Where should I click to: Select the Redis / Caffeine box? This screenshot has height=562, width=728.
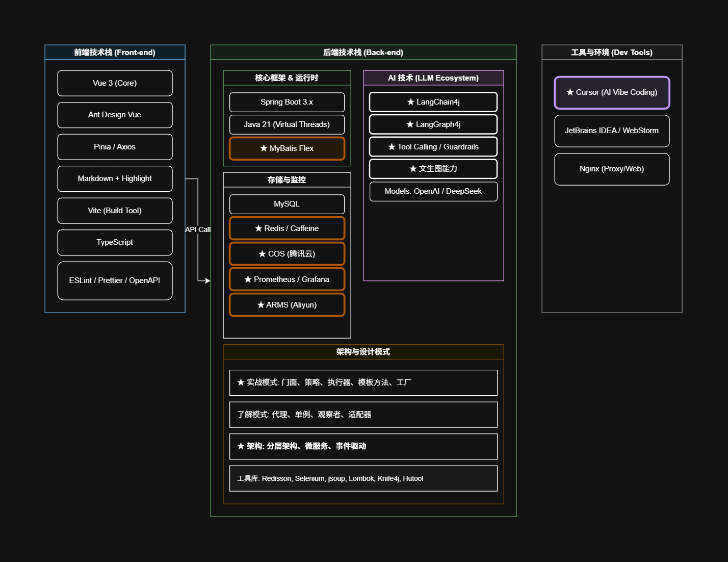coord(287,228)
